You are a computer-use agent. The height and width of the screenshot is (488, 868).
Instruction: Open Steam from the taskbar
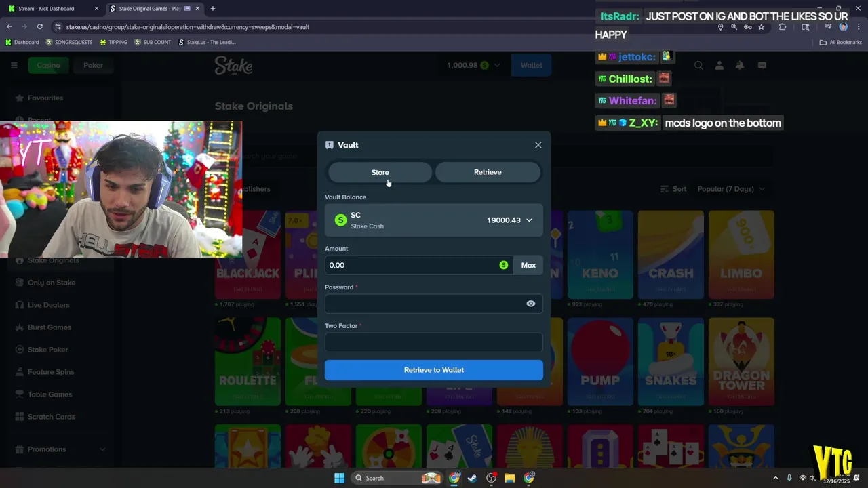click(472, 478)
